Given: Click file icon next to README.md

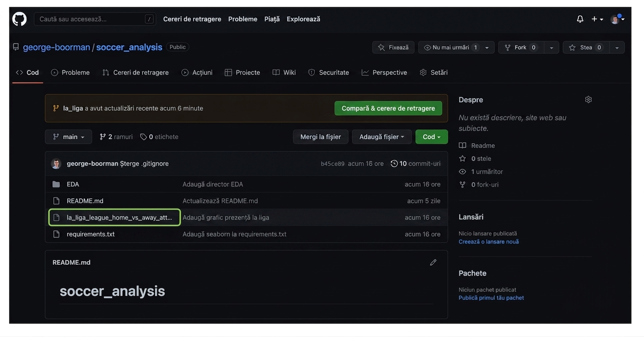Looking at the screenshot, I should (x=56, y=201).
